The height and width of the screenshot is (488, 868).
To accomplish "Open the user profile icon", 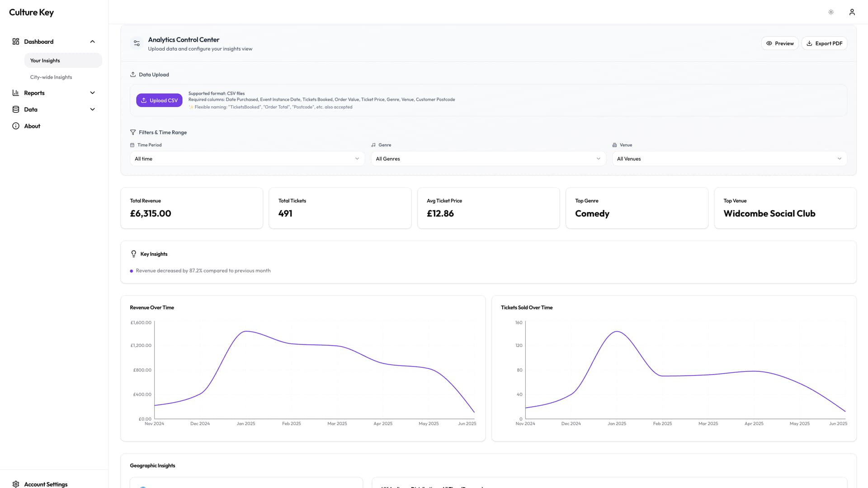I will [852, 12].
